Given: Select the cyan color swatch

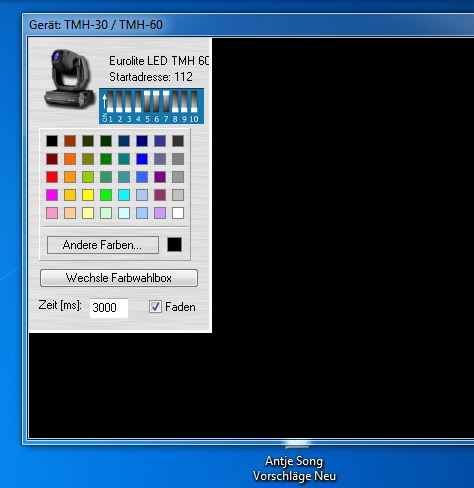Looking at the screenshot, I should point(124,195).
